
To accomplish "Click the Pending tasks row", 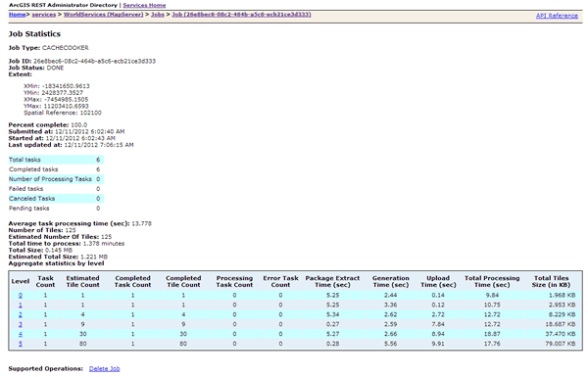I will pyautogui.click(x=56, y=209).
